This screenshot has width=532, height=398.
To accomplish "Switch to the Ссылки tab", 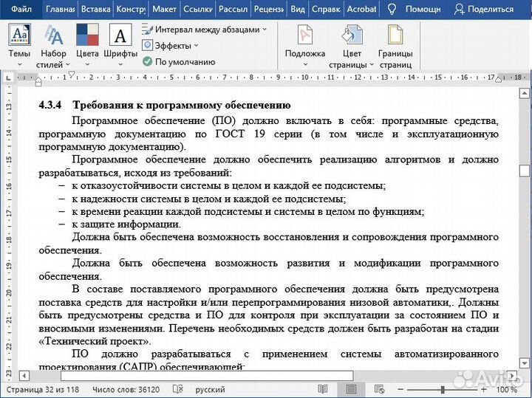I will pos(198,9).
